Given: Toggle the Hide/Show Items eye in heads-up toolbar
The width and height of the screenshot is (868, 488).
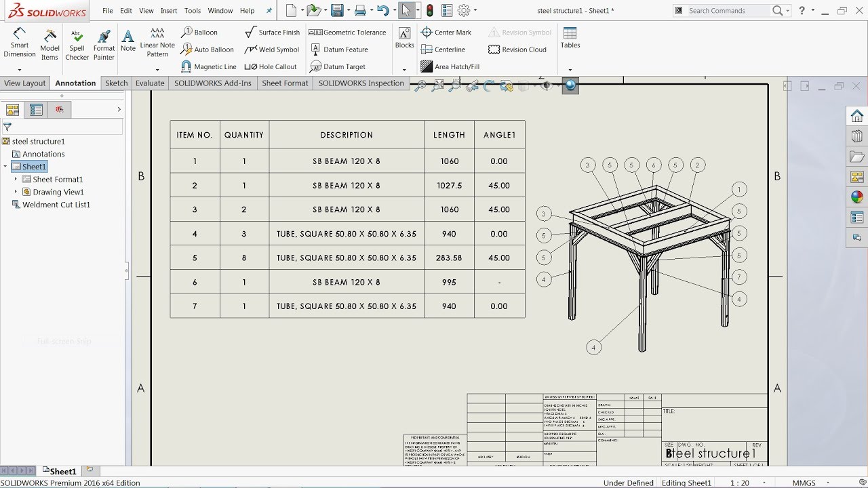Looking at the screenshot, I should (x=547, y=85).
